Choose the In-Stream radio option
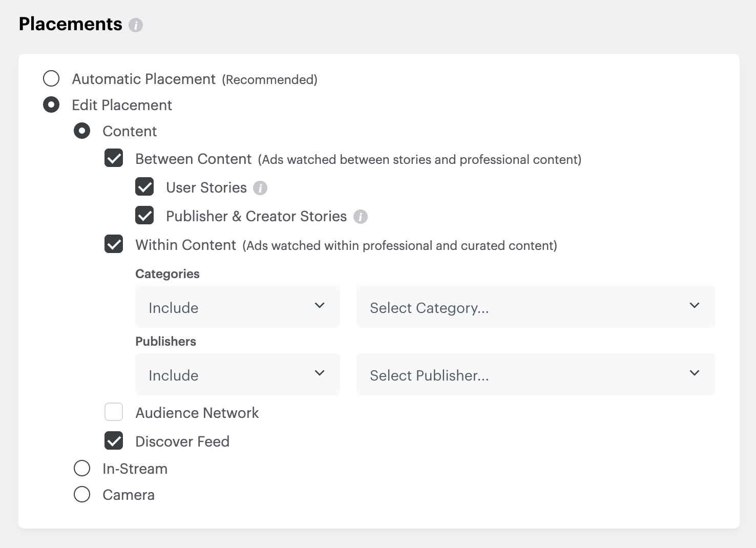Screen dimensions: 756x548 (82, 468)
